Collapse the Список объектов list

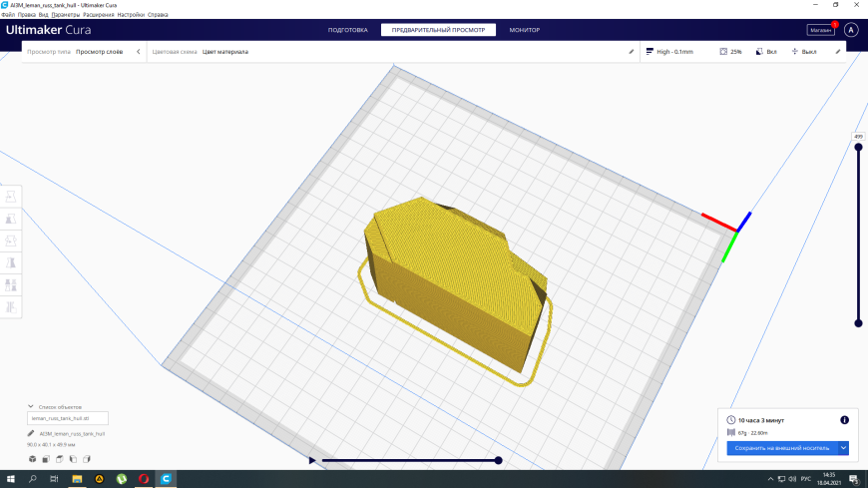pyautogui.click(x=31, y=406)
